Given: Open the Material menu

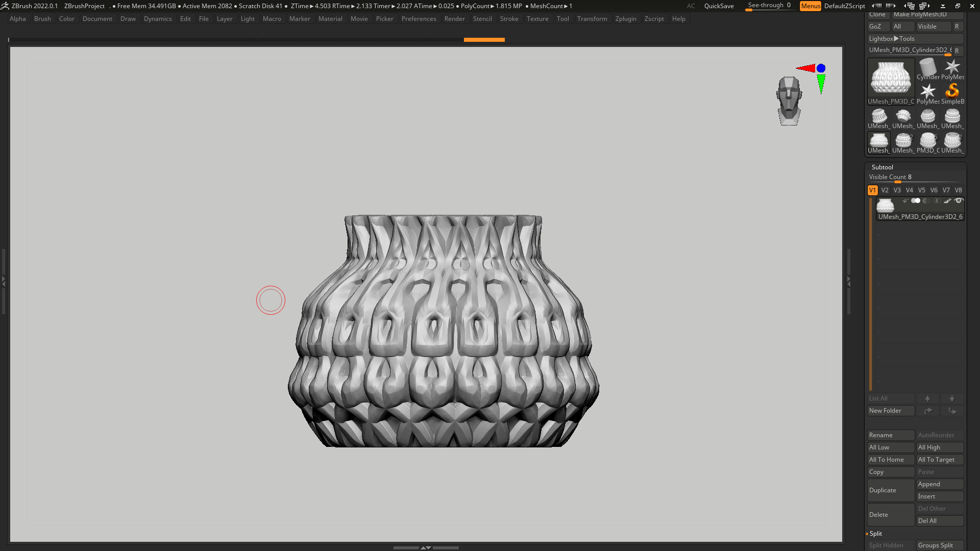Looking at the screenshot, I should click(x=330, y=19).
